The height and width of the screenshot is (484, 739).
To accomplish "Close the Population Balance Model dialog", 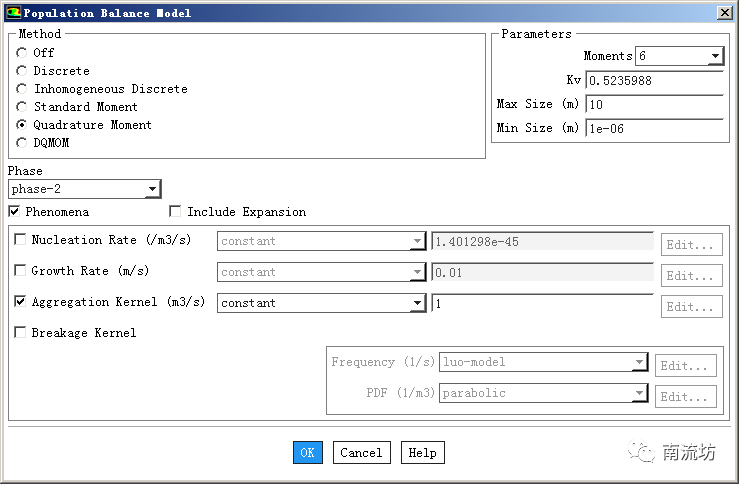I will pos(723,13).
